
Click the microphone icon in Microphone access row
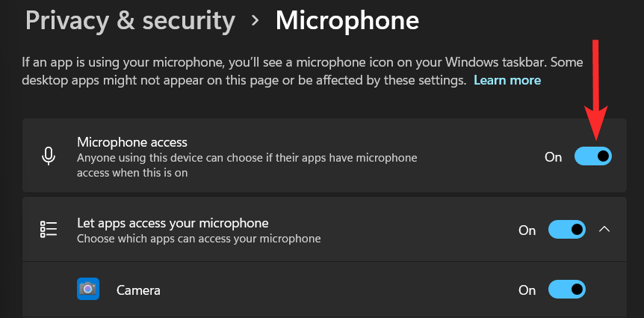coord(49,156)
